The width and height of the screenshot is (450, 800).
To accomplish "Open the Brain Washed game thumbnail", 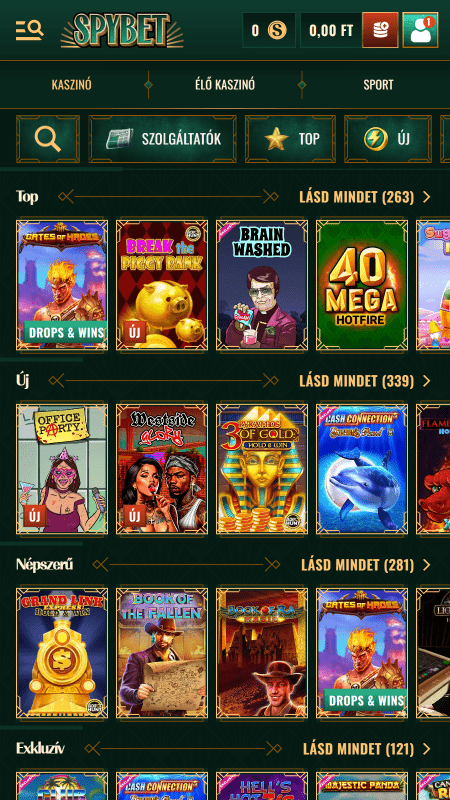I will pos(262,285).
